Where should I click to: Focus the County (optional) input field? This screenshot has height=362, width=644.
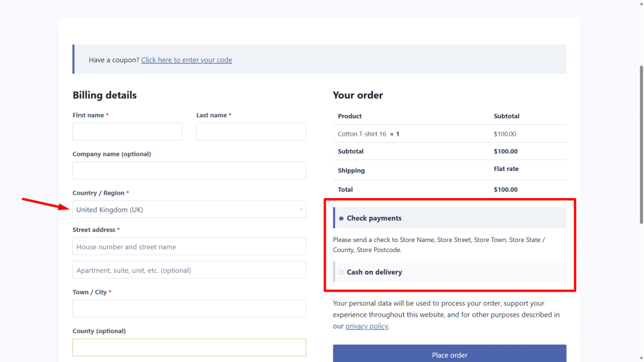tap(189, 347)
